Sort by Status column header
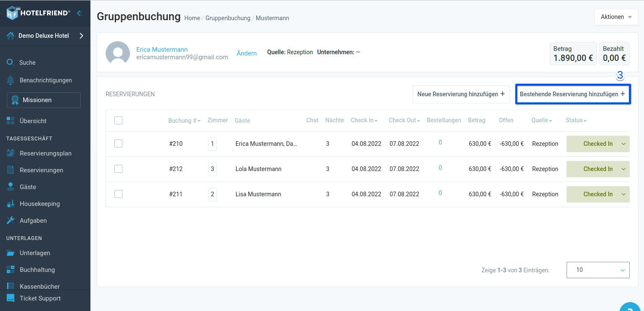This screenshot has width=644, height=311. tap(576, 120)
